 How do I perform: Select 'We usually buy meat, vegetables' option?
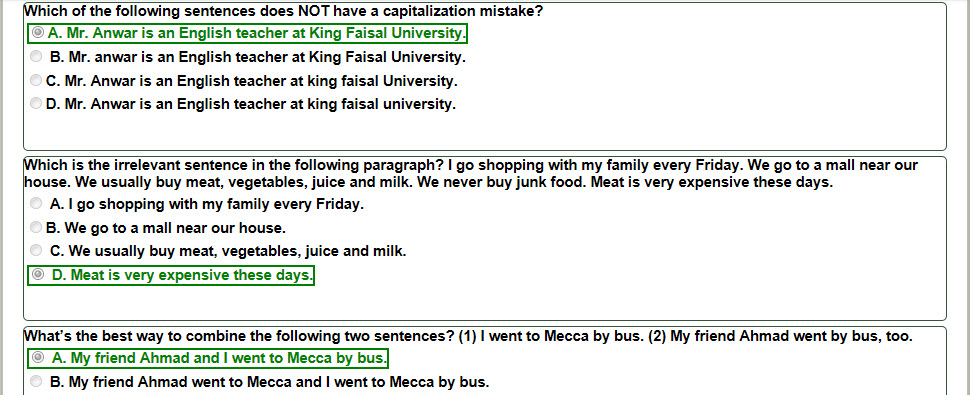coord(36,250)
